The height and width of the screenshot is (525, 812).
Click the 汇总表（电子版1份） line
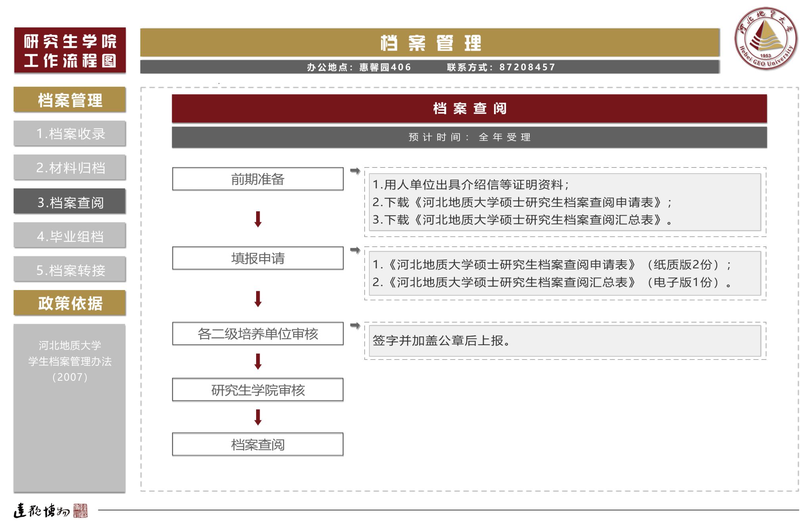click(552, 282)
